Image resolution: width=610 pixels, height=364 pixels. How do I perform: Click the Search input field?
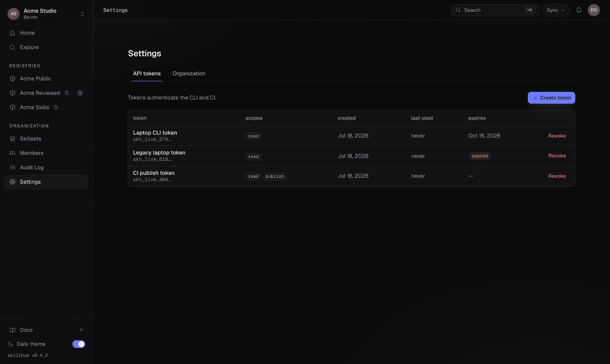tap(495, 10)
